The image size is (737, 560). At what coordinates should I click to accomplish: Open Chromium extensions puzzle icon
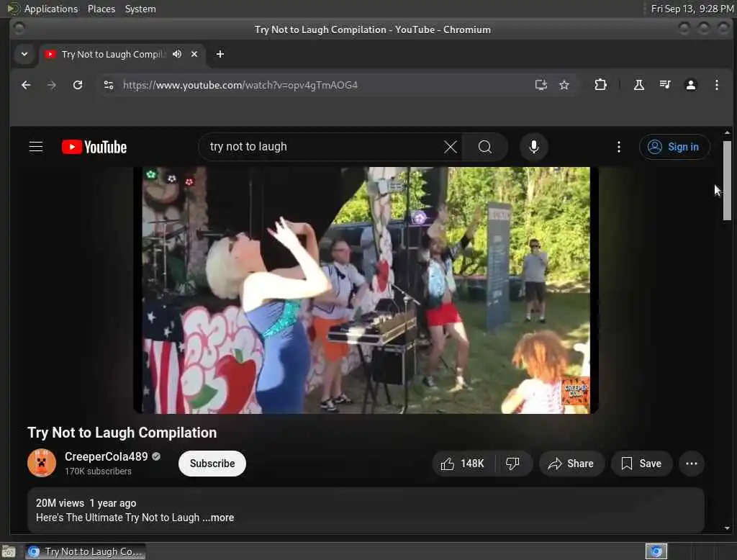click(600, 85)
